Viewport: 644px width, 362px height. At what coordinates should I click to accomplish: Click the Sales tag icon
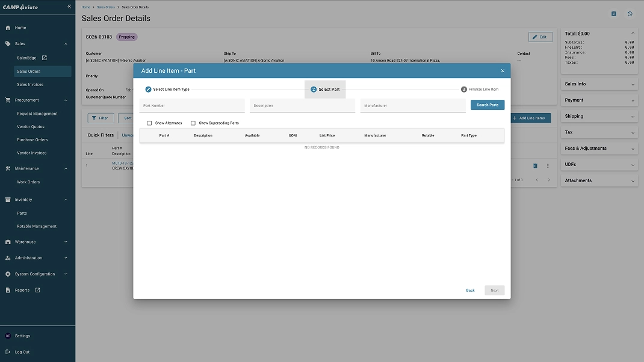(8, 43)
